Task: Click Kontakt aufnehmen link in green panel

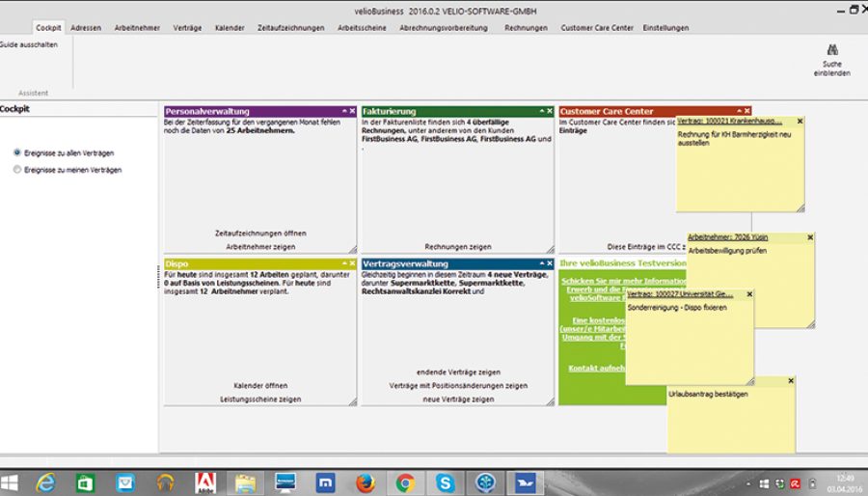Action: point(597,368)
